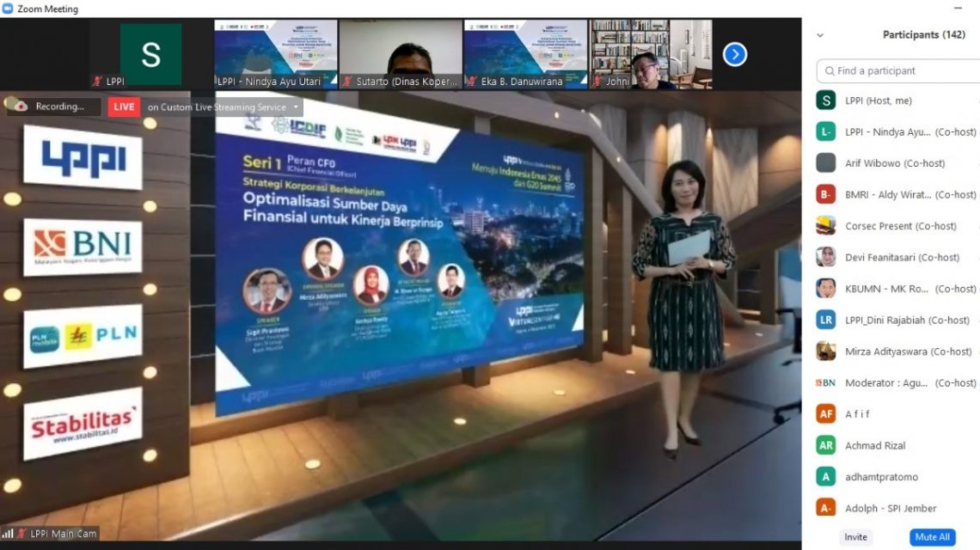Click the muted mic icon on Johni thumbnail
The width and height of the screenshot is (980, 550).
point(597,82)
